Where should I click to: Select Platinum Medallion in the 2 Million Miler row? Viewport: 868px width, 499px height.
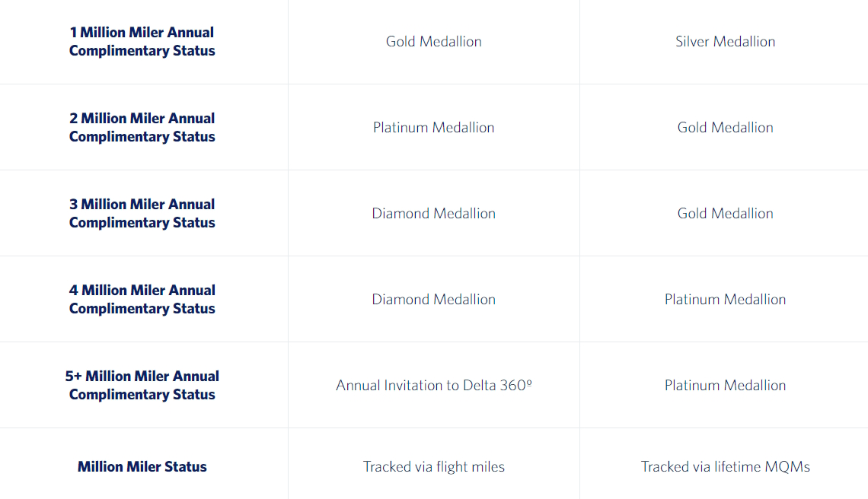[433, 128]
